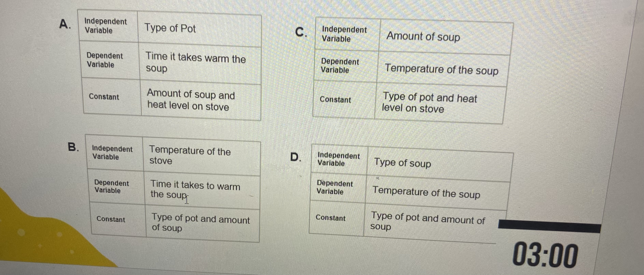Click the 'Independent Variable' label in table C
The image size is (644, 275).
pos(344,34)
